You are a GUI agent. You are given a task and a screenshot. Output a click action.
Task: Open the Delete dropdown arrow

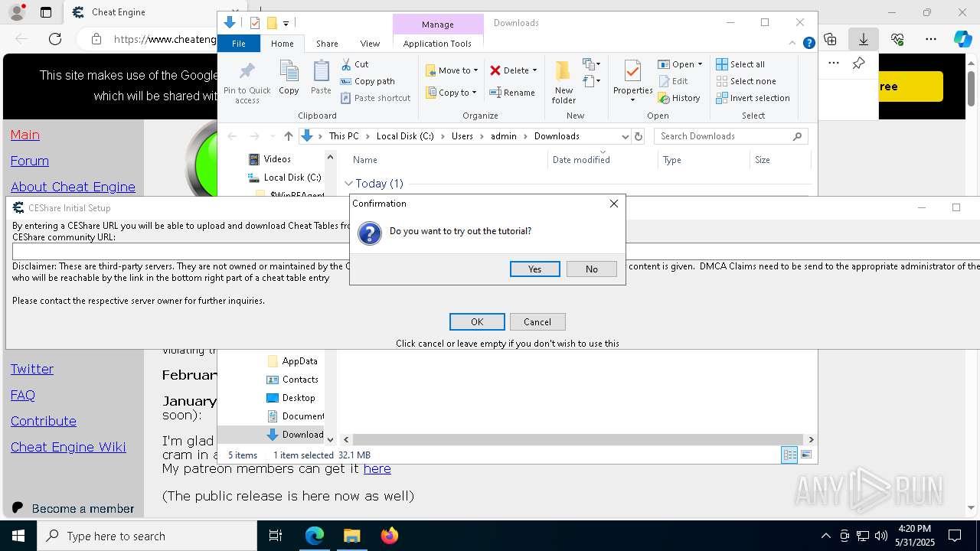pyautogui.click(x=534, y=70)
